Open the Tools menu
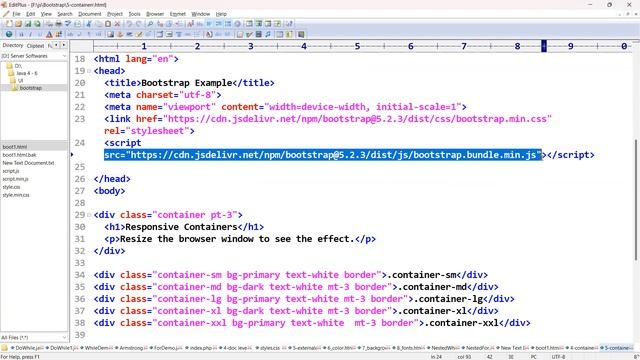Viewport: 640px width, 360px height. [x=134, y=14]
